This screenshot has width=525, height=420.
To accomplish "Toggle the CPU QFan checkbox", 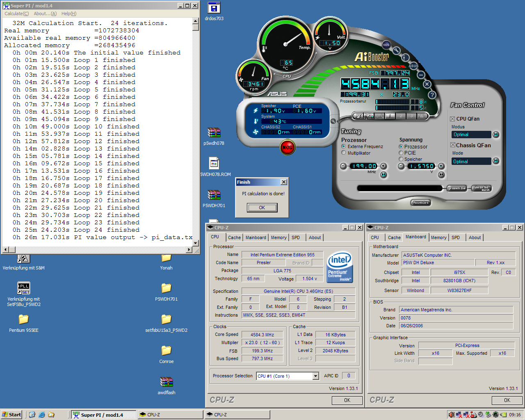I will (453, 119).
